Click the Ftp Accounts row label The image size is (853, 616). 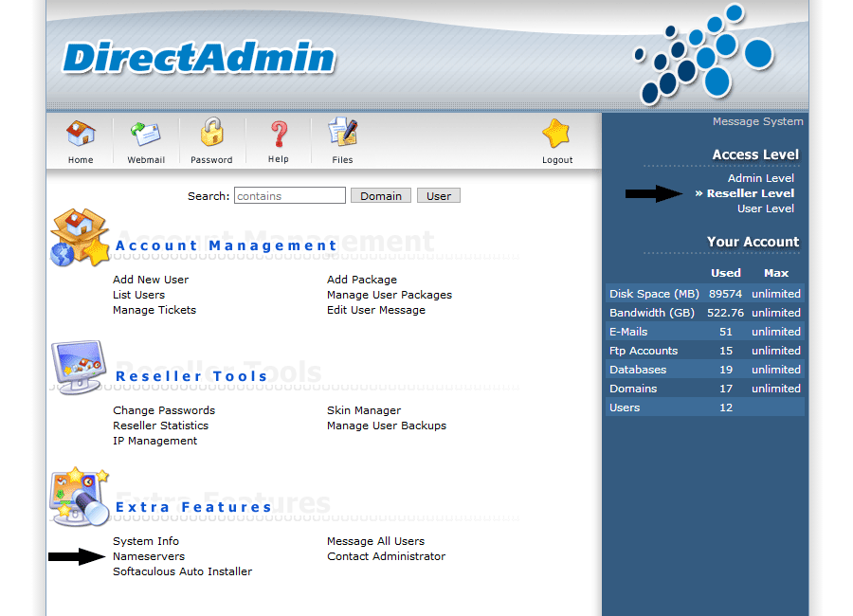click(x=644, y=351)
